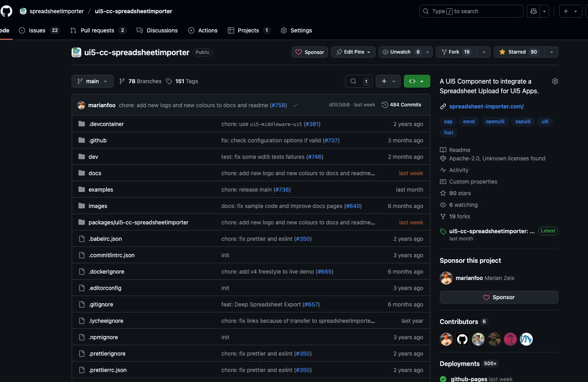Open the .devcontainer folder icon
The height and width of the screenshot is (382, 588).
pos(82,124)
